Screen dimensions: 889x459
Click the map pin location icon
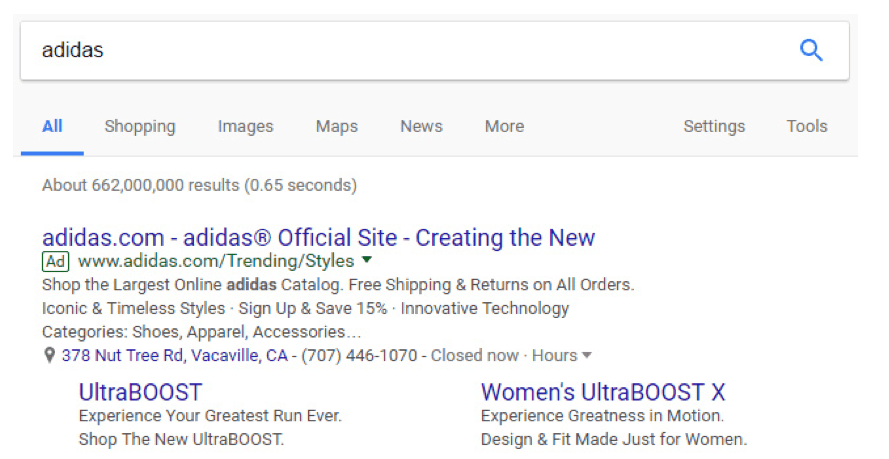point(49,356)
